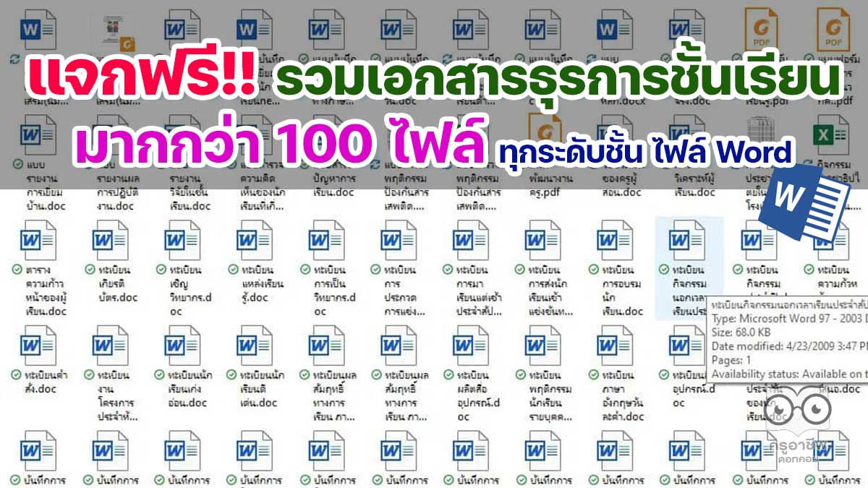Select the ทะเบียนคำสั่ง.doc Word file icon

point(38,346)
